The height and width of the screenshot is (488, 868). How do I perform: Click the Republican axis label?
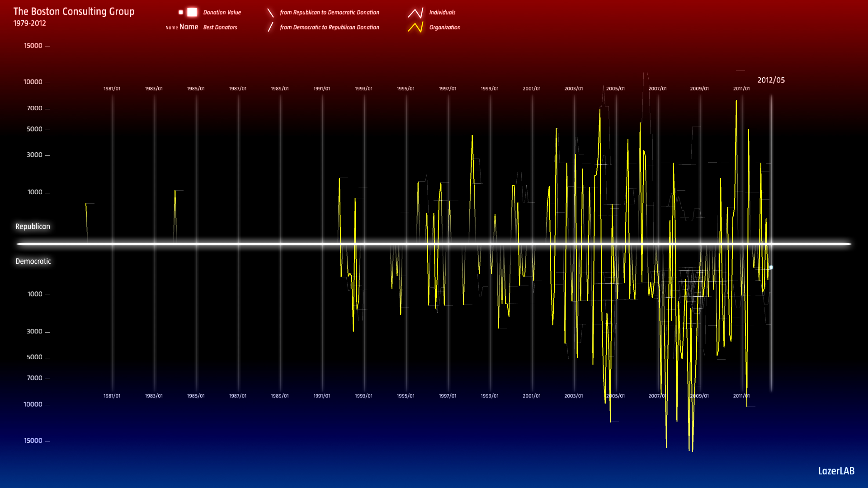(x=33, y=226)
